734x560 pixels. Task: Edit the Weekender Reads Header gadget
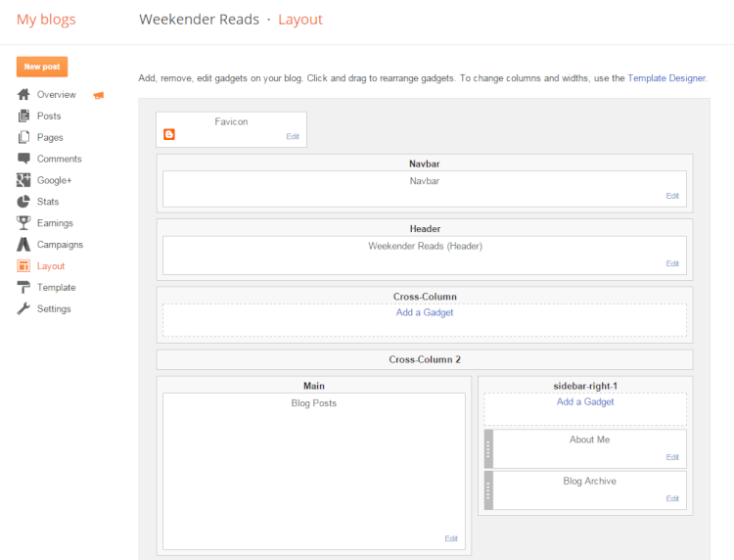(672, 263)
